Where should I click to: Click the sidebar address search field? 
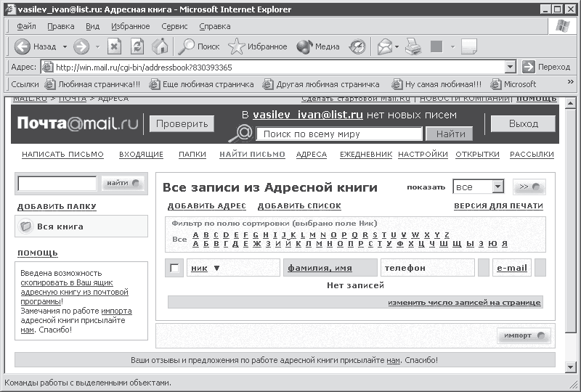coord(57,184)
